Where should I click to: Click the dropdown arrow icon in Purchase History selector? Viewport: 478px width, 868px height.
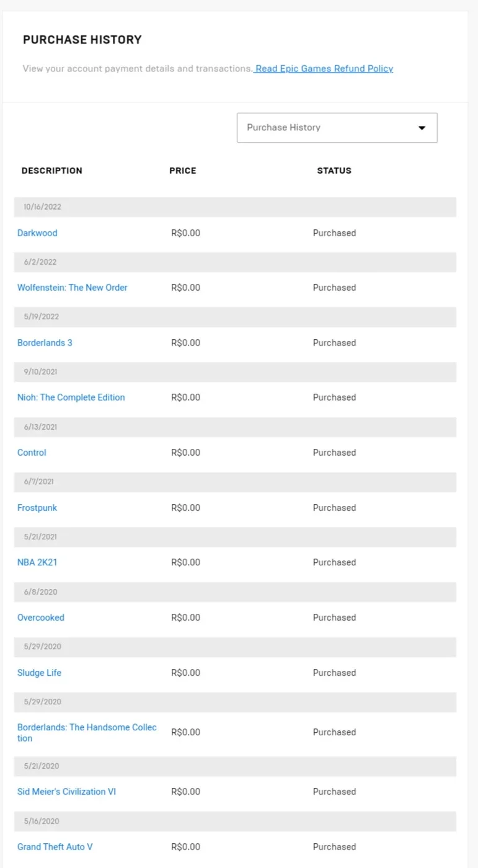pos(422,128)
